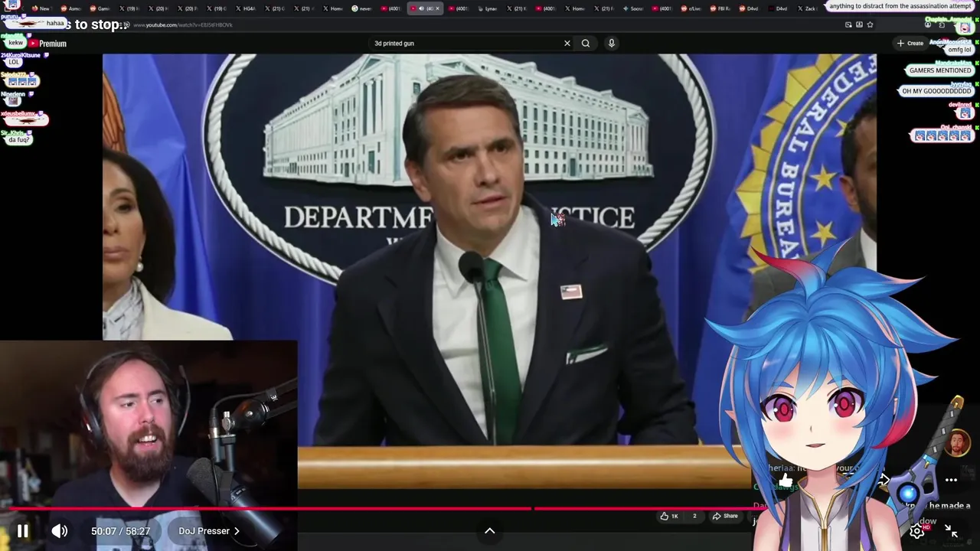Viewport: 980px width, 551px height.
Task: Bookmark this page with the star icon
Action: [870, 25]
